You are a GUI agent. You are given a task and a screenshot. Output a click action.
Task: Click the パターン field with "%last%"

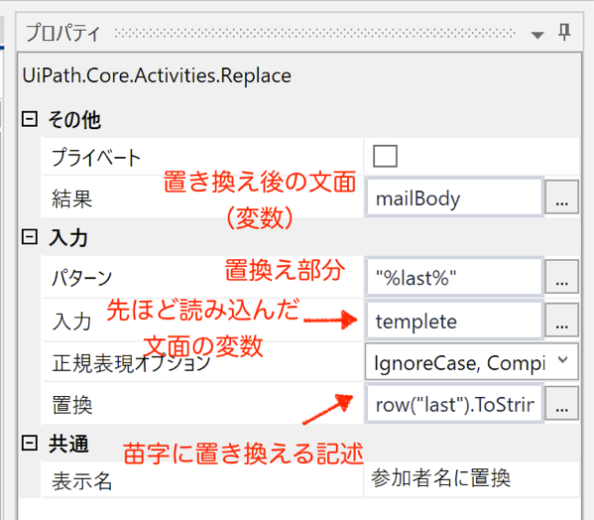[x=455, y=277]
